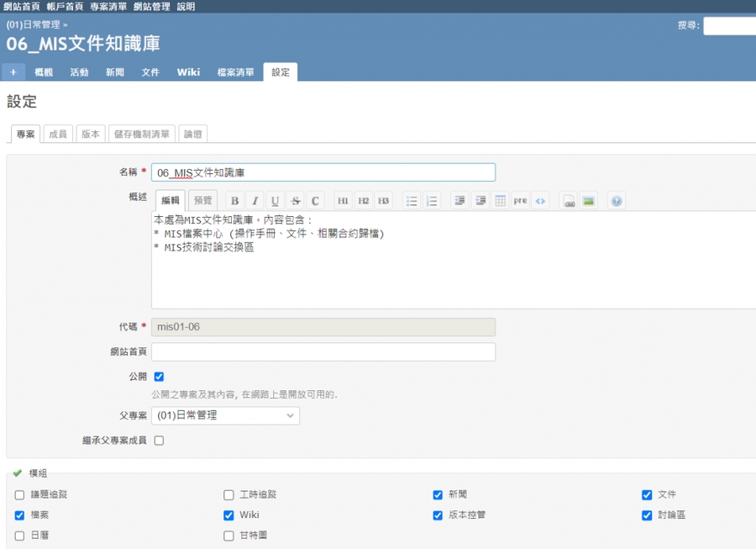Open the 父專案 dropdown

pos(225,415)
